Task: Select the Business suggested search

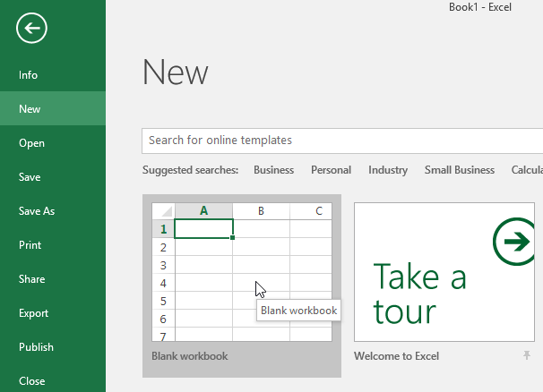Action: click(x=273, y=170)
